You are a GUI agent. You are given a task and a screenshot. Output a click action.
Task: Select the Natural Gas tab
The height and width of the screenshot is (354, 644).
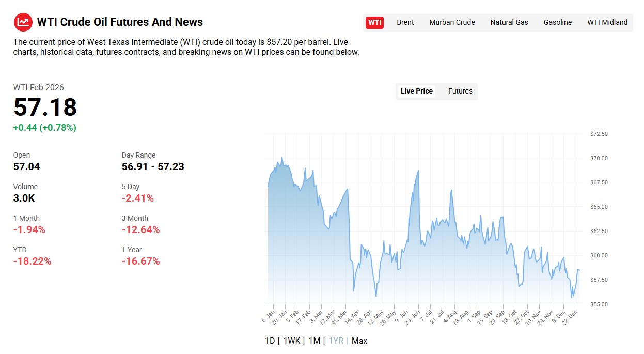coord(509,22)
